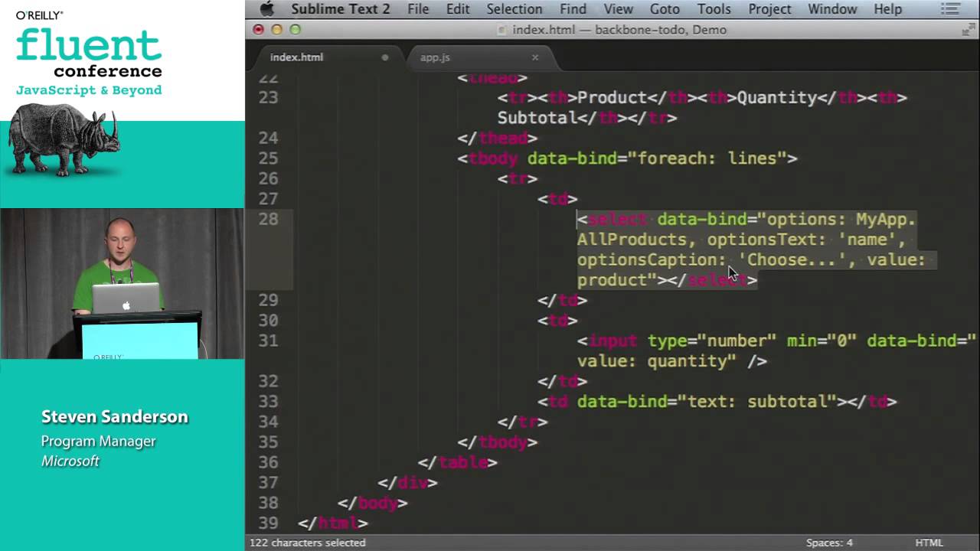Click the presenter video thumbnail
This screenshot has height=551, width=980.
(x=122, y=283)
